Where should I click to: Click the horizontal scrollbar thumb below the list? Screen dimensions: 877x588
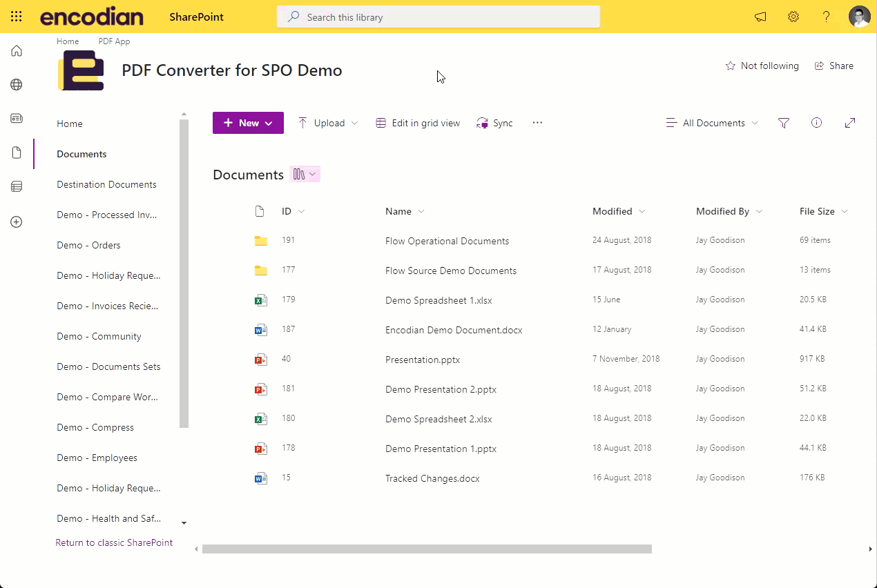click(427, 549)
